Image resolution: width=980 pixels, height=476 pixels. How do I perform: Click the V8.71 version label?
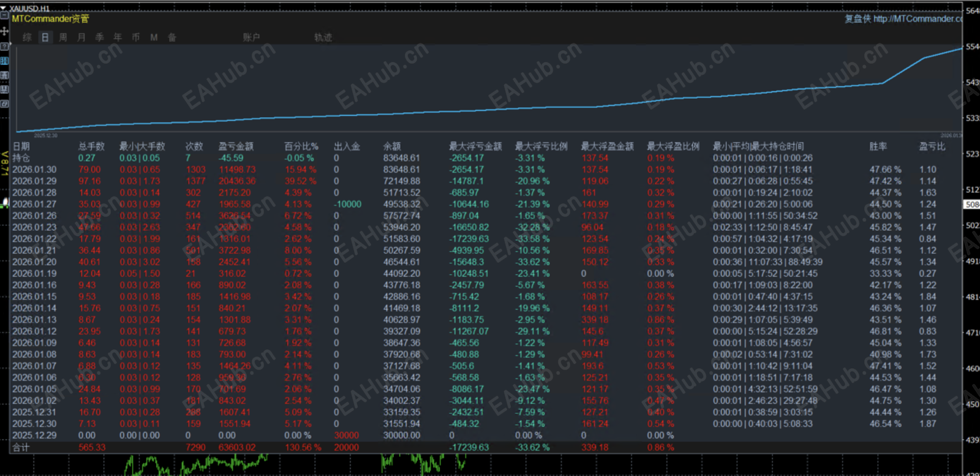[x=5, y=164]
